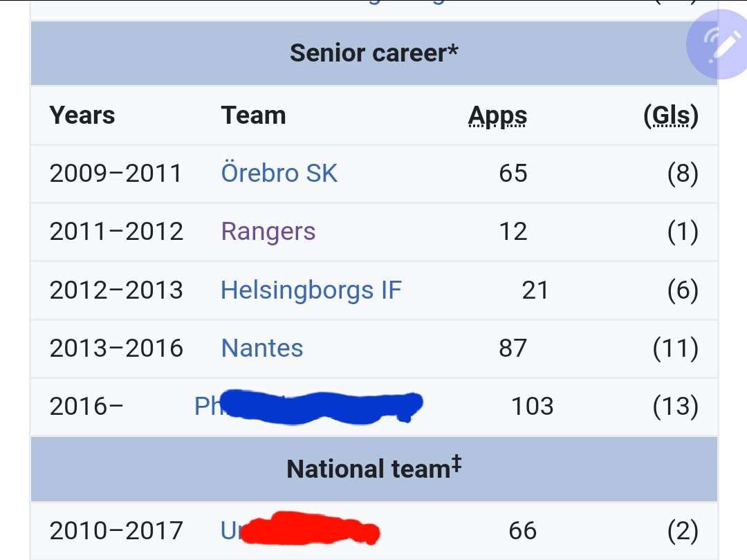Click the Apps abbreviation header

tap(498, 115)
